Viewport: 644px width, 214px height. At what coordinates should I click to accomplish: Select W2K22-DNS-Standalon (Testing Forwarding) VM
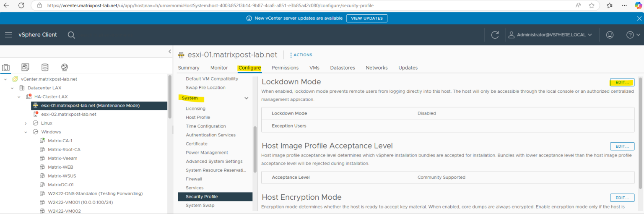[95, 193]
